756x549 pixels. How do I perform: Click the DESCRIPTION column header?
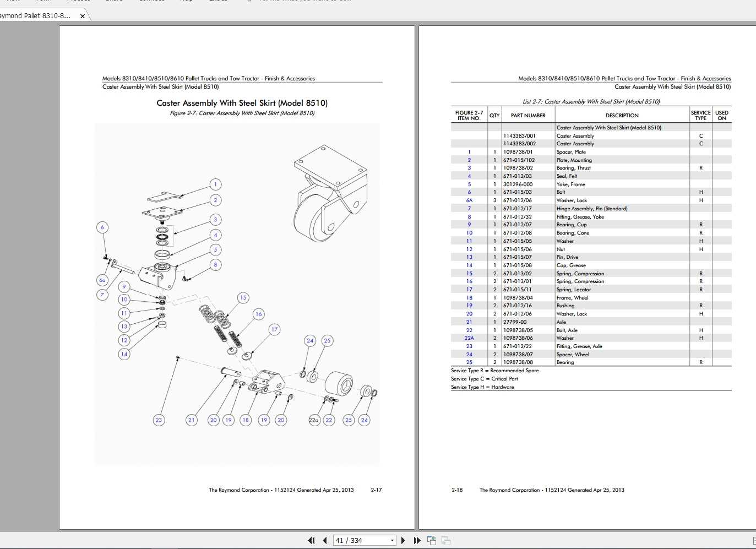click(x=622, y=116)
